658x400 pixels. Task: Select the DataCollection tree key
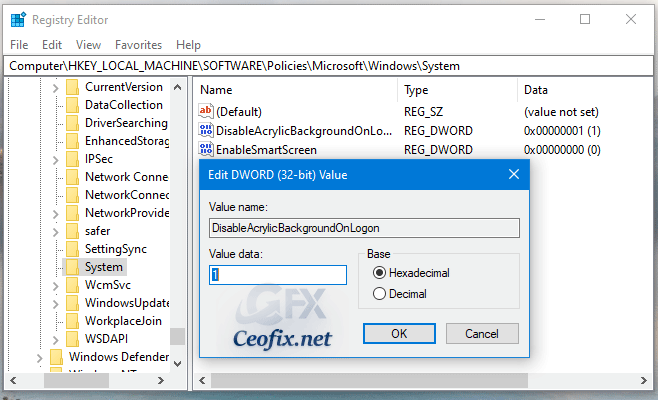(124, 105)
